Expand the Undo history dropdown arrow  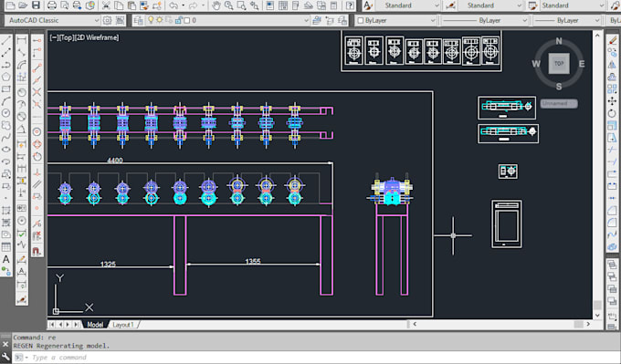[x=183, y=5]
